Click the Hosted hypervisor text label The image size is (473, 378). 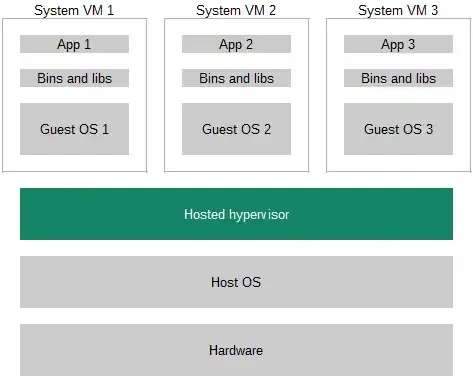(x=236, y=215)
